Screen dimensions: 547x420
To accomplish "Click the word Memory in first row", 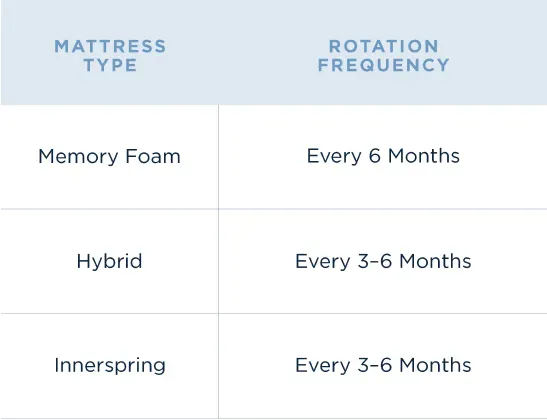I will [x=78, y=157].
